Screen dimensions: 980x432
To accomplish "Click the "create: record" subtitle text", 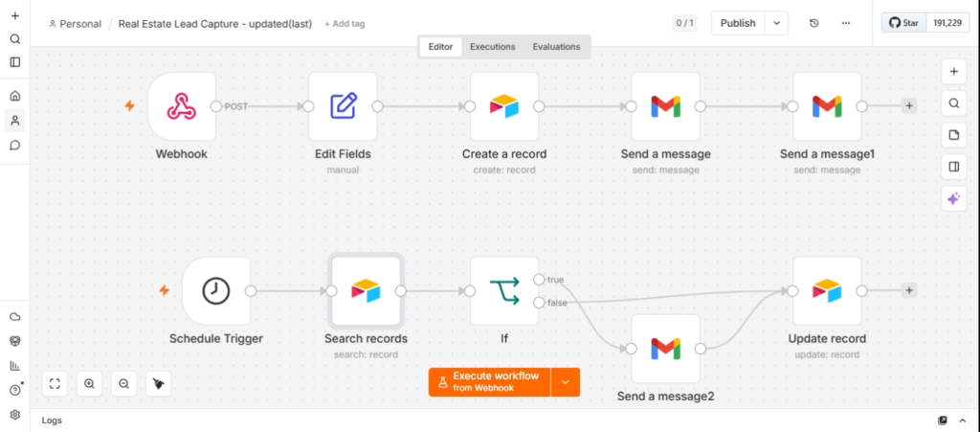I will pos(504,171).
